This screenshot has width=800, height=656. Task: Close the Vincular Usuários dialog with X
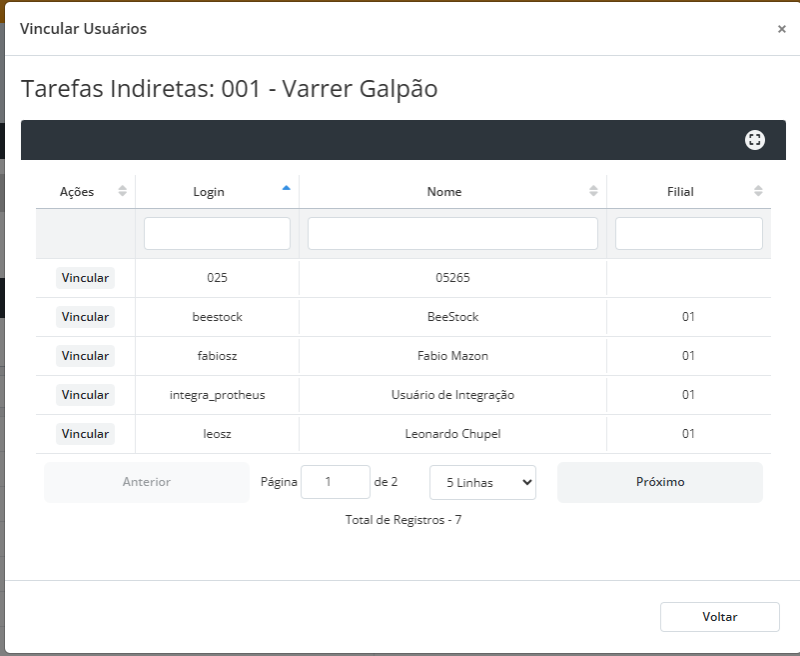click(781, 29)
